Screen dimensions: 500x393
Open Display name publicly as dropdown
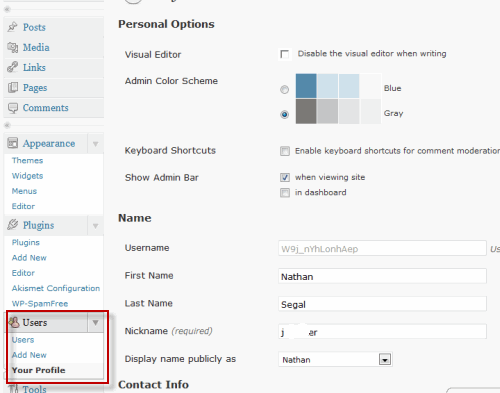pyautogui.click(x=335, y=359)
